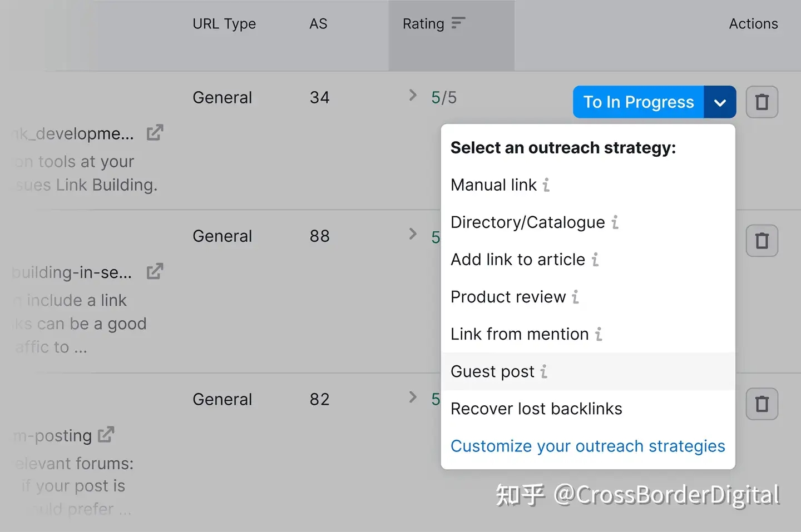Click trash icon in AS 88 row
Viewport: 801px width, 532px height.
(762, 241)
